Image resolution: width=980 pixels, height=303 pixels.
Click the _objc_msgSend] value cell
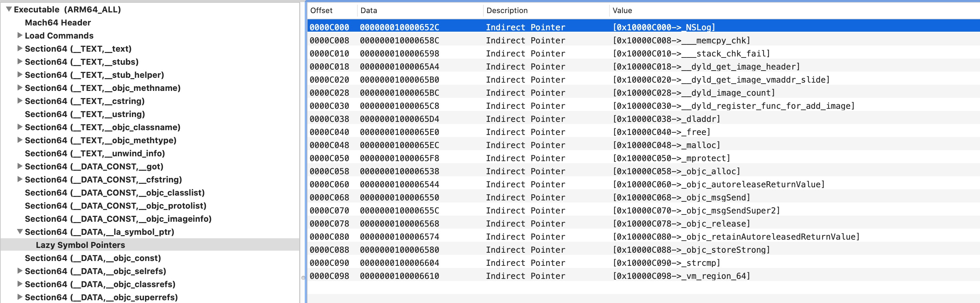tap(681, 197)
